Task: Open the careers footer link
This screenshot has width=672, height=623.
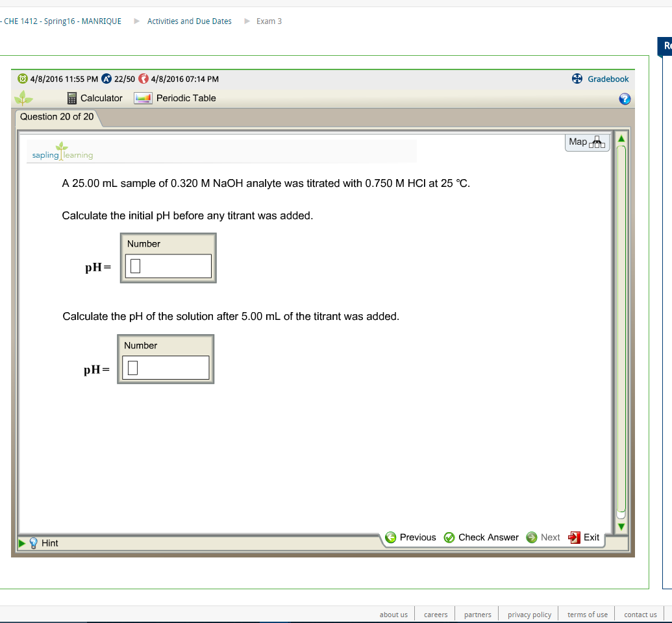Action: (436, 615)
